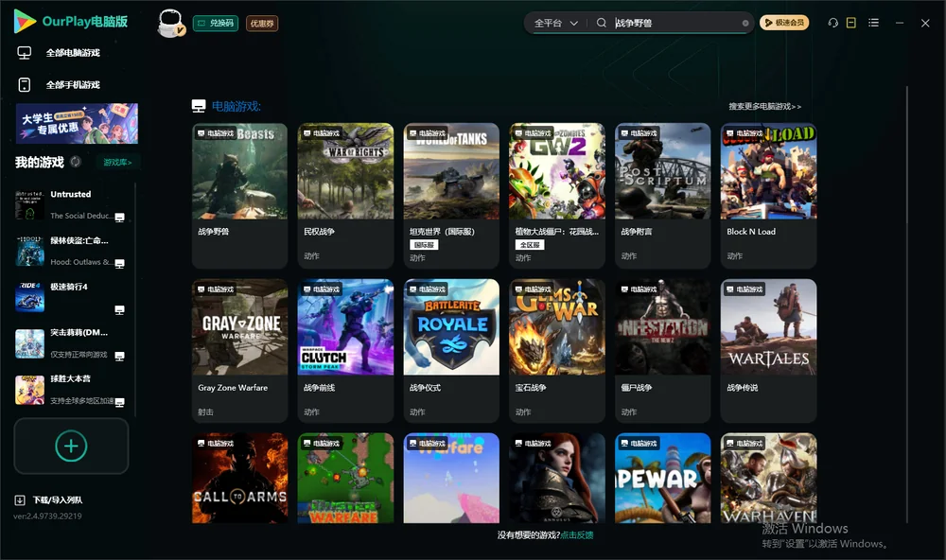Click the plus button to add a game
This screenshot has height=560, width=946.
pyautogui.click(x=71, y=446)
